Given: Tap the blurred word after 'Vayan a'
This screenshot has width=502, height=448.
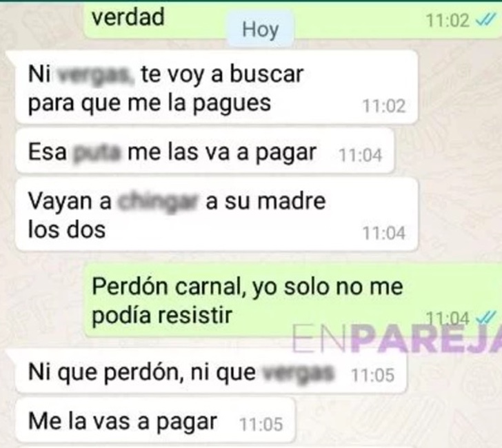Looking at the screenshot, I should coord(157,203).
